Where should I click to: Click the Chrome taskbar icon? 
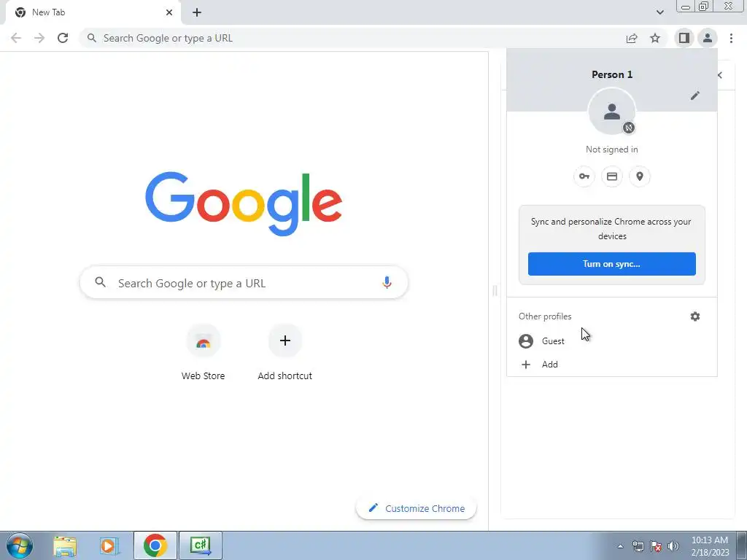(x=155, y=545)
